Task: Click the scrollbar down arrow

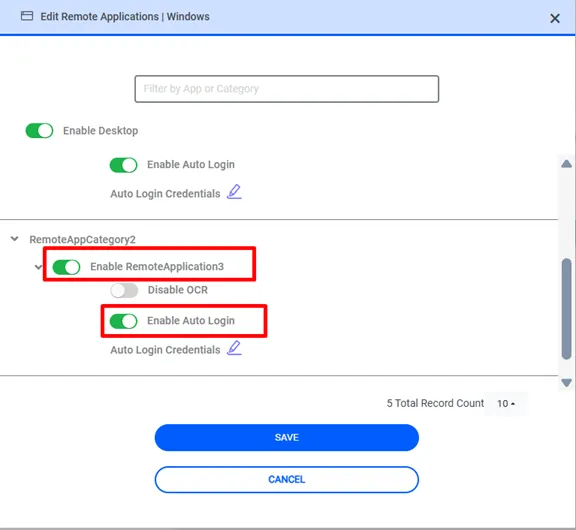Action: coord(566,382)
